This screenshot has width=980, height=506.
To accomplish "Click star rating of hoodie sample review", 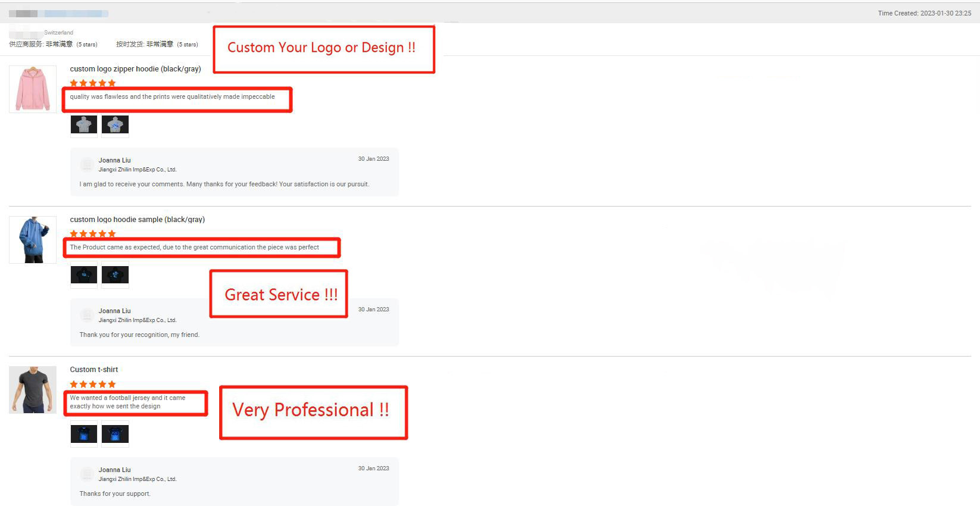I will (x=93, y=234).
